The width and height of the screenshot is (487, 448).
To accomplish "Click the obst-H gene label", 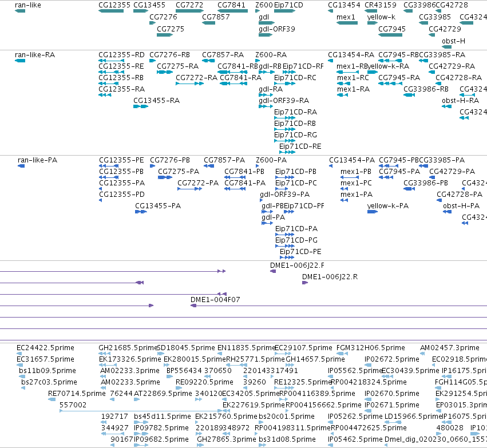I will point(453,41).
